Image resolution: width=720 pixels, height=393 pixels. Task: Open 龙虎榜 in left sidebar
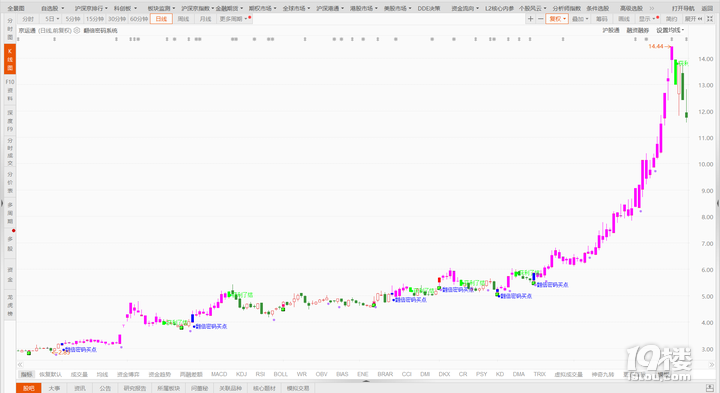(10, 305)
